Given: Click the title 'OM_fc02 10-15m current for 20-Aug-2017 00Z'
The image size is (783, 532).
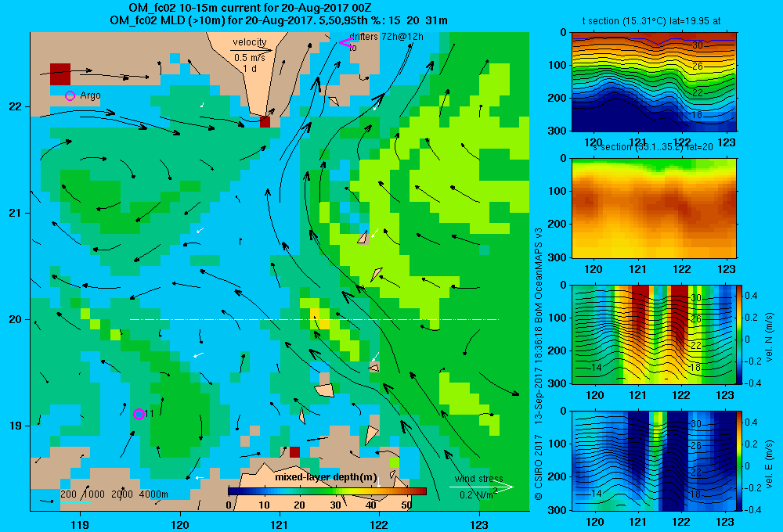Looking at the screenshot, I should pyautogui.click(x=250, y=8).
